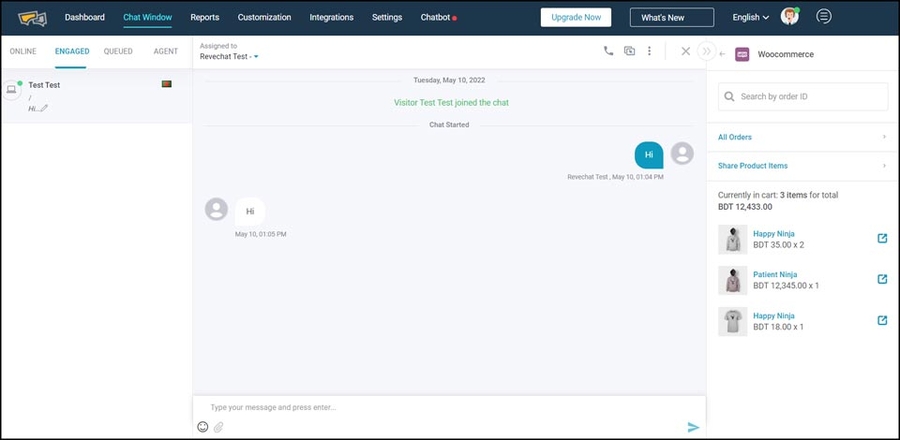900x440 pixels.
Task: Open the first Happy Ninja external link icon
Action: [882, 238]
